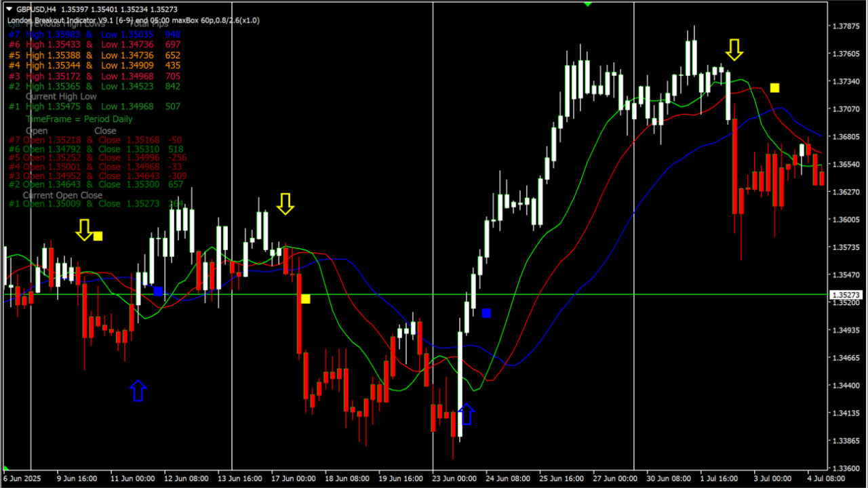Click the green chart shift triangle at top
This screenshot has height=488, width=868.
coord(587,4)
